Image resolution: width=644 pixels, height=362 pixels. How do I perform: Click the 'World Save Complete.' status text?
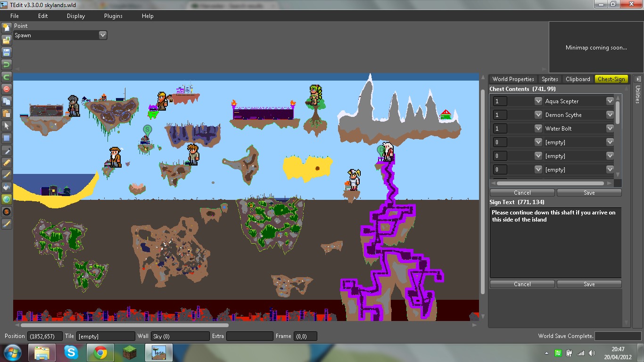[x=566, y=336]
